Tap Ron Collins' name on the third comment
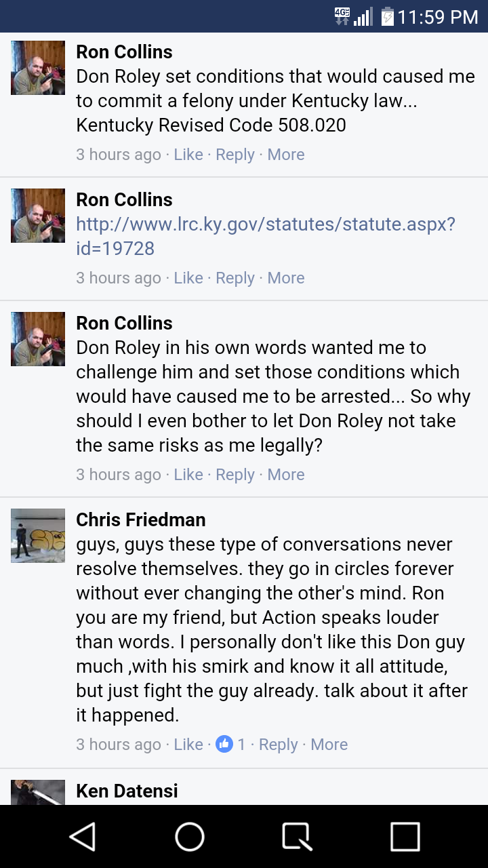 point(123,323)
